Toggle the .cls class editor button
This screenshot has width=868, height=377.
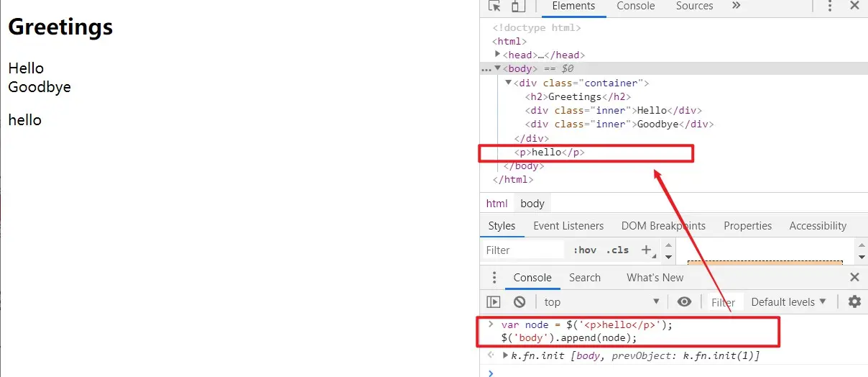(617, 250)
